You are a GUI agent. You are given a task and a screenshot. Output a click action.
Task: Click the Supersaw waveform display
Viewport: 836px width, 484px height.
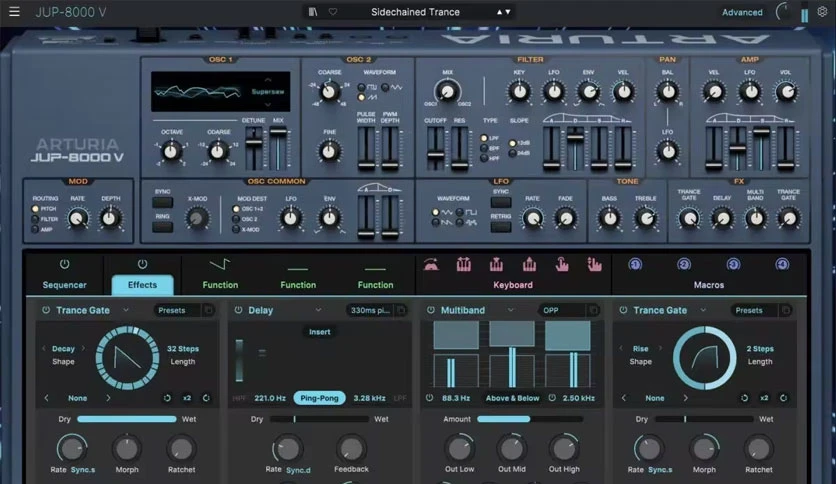[x=221, y=92]
